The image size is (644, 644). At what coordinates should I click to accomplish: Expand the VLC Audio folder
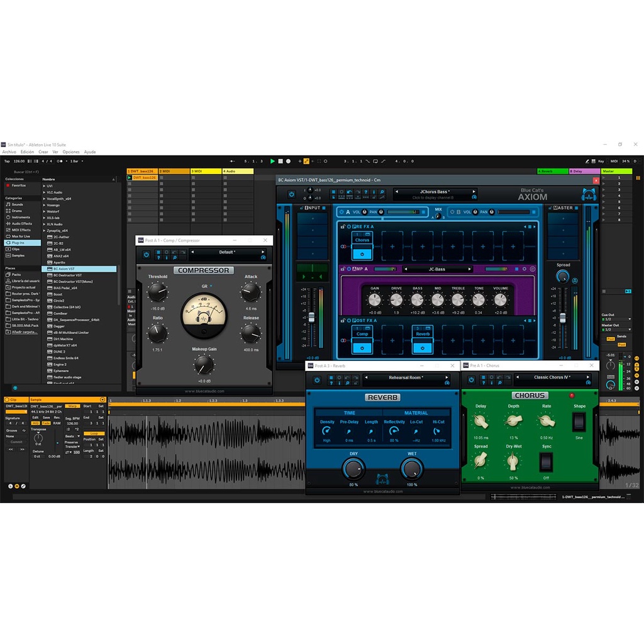44,192
